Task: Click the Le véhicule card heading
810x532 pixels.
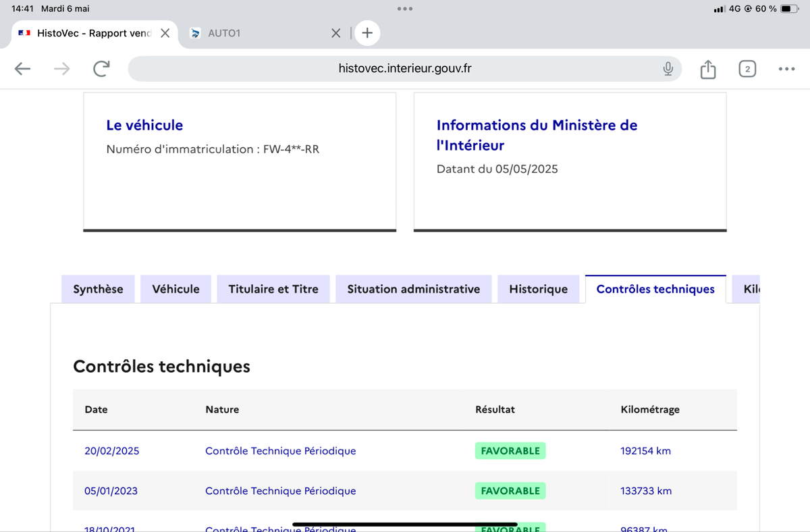Action: (144, 125)
